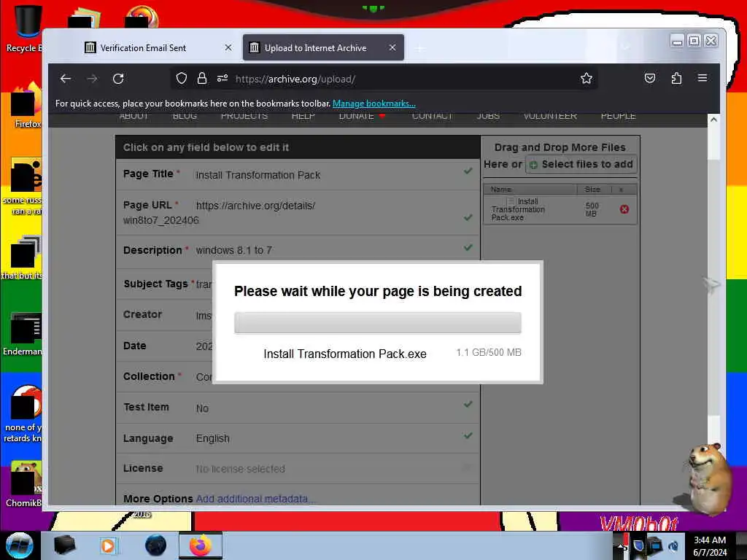Edit the Page URL identifier win8to7_202406
747x560 pixels.
(161, 220)
